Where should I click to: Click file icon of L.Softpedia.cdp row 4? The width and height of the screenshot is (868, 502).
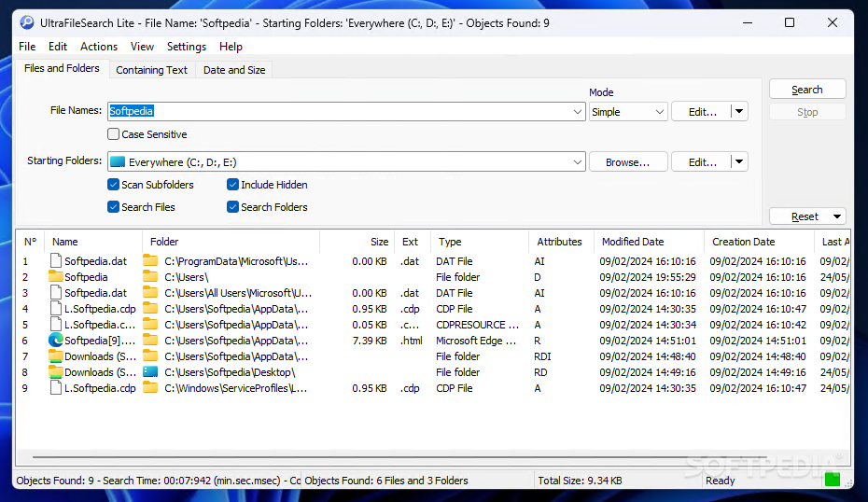(55, 308)
